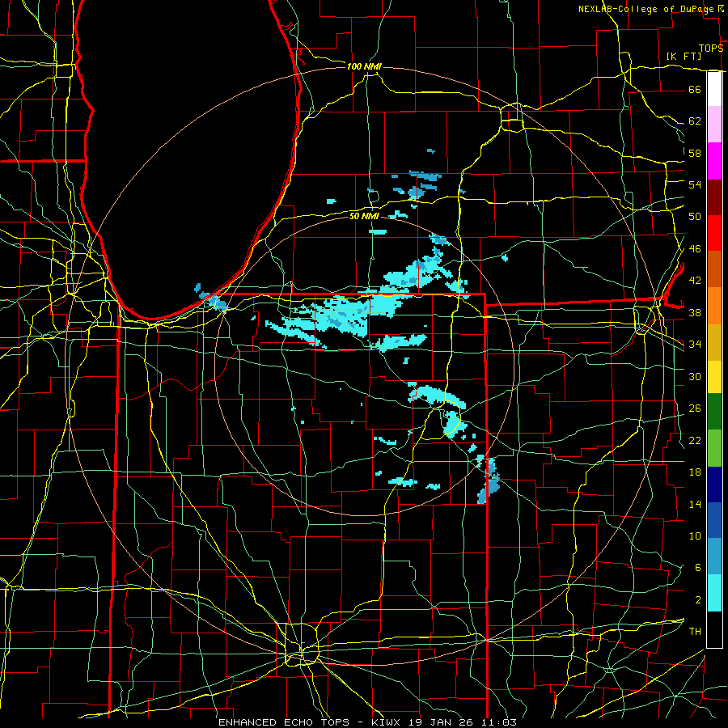Select the gold 38 kft legend swatch
The width and height of the screenshot is (728, 728).
click(x=714, y=342)
